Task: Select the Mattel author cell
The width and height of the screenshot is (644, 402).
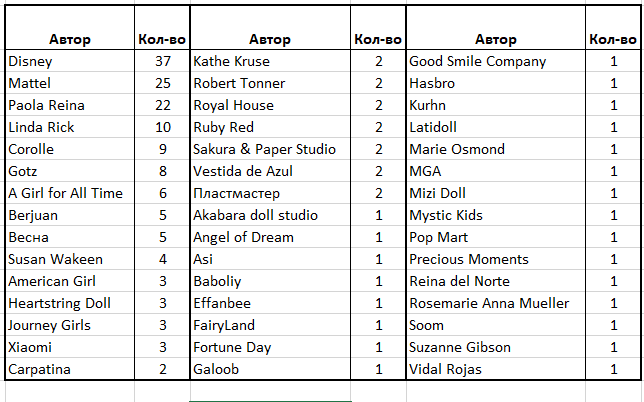Action: coord(70,83)
